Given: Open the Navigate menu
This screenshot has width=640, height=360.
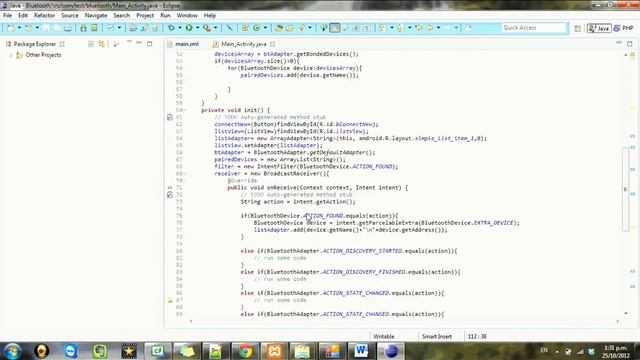Looking at the screenshot, I should (x=96, y=16).
